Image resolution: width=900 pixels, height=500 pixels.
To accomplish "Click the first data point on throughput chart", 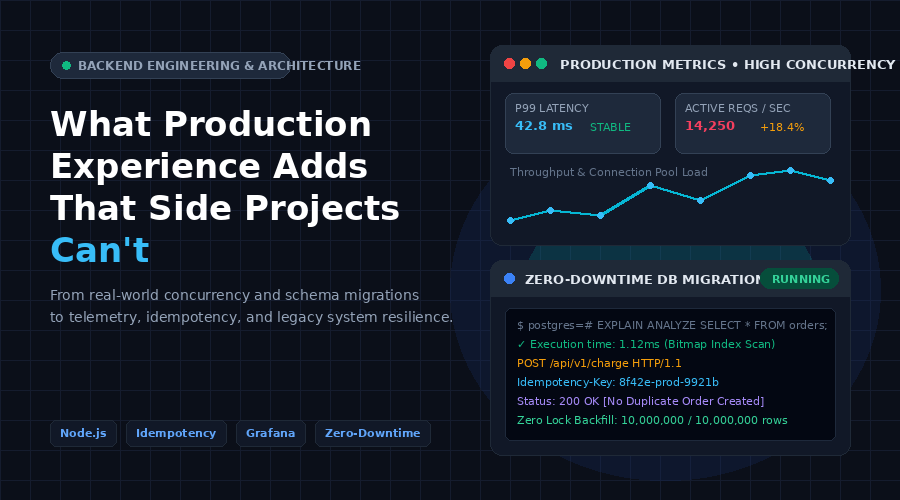I will 510,220.
